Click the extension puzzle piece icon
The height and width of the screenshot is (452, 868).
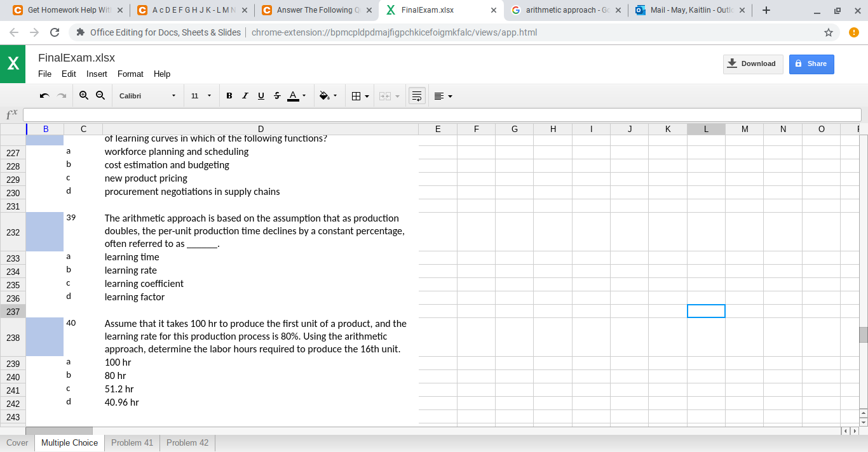81,32
